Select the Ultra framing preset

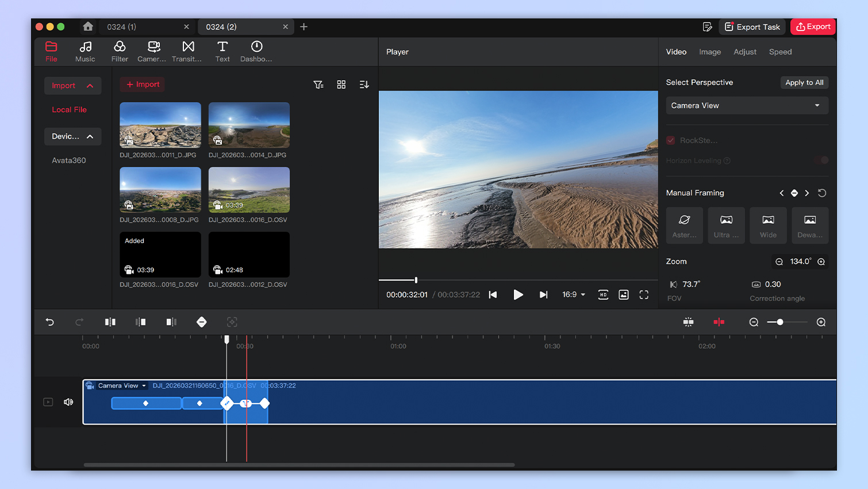726,225
